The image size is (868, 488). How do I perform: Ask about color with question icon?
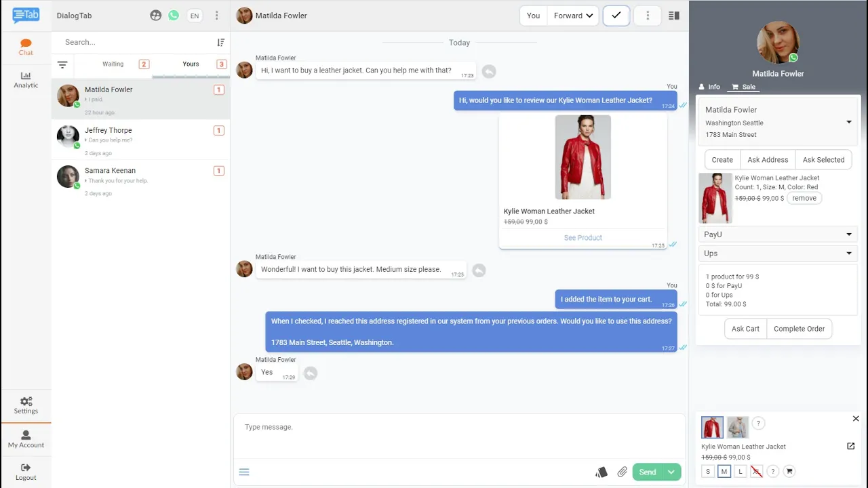(x=758, y=424)
